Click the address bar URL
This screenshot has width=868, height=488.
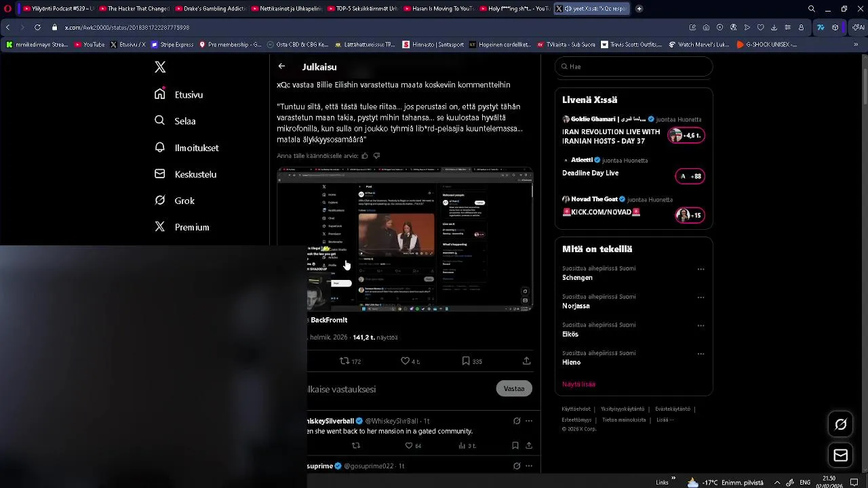[x=127, y=28]
